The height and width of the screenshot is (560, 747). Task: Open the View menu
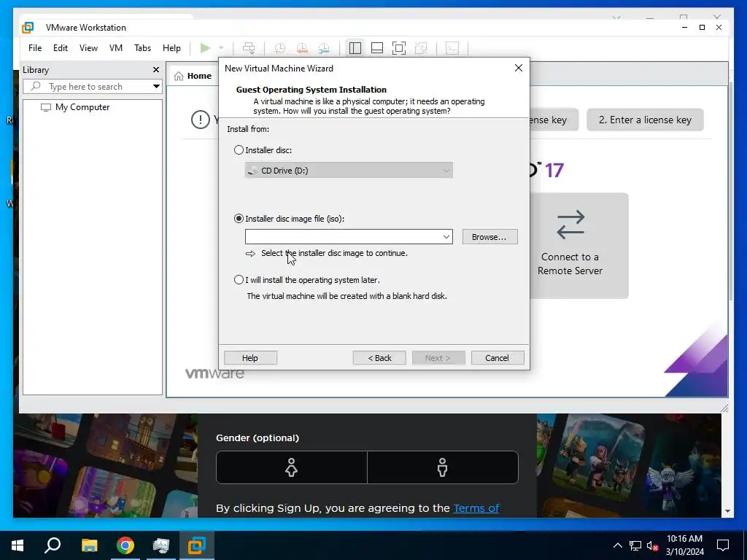coord(88,48)
